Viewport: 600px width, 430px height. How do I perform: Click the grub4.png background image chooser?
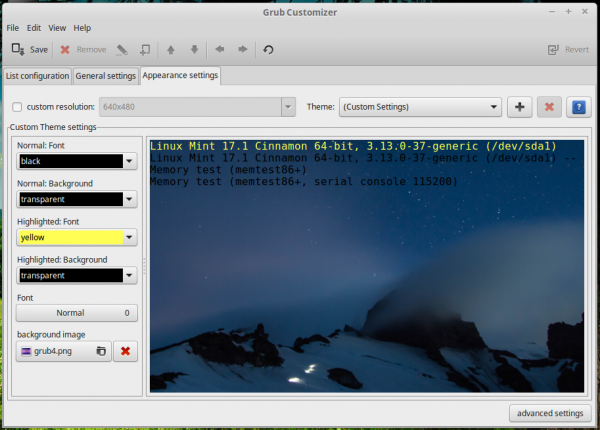click(x=64, y=351)
